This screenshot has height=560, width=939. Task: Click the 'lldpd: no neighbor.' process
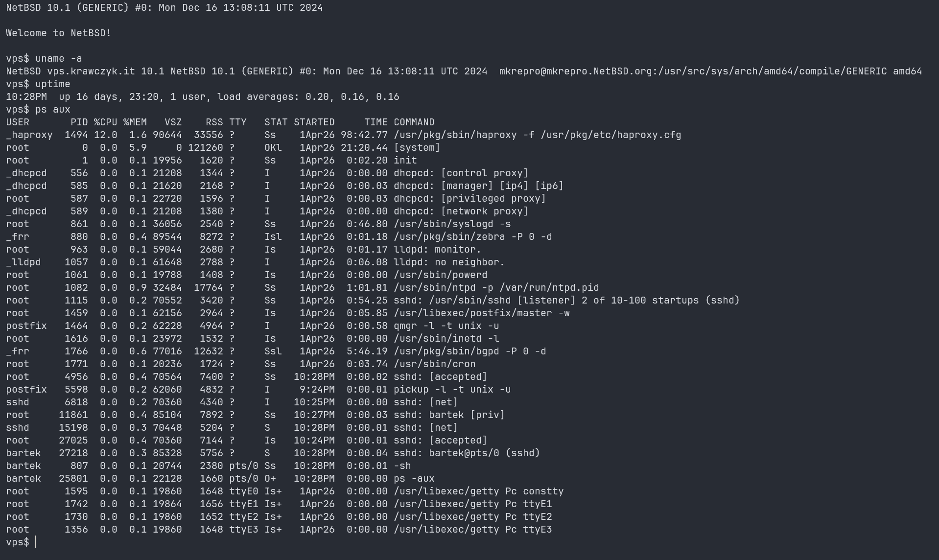[x=449, y=262]
